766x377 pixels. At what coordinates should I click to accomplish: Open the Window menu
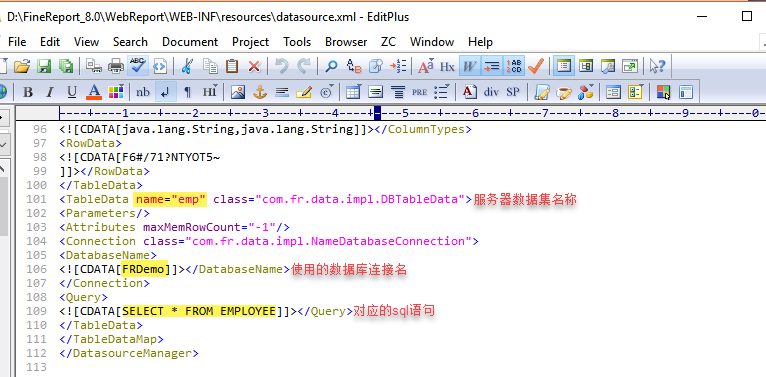coord(432,42)
